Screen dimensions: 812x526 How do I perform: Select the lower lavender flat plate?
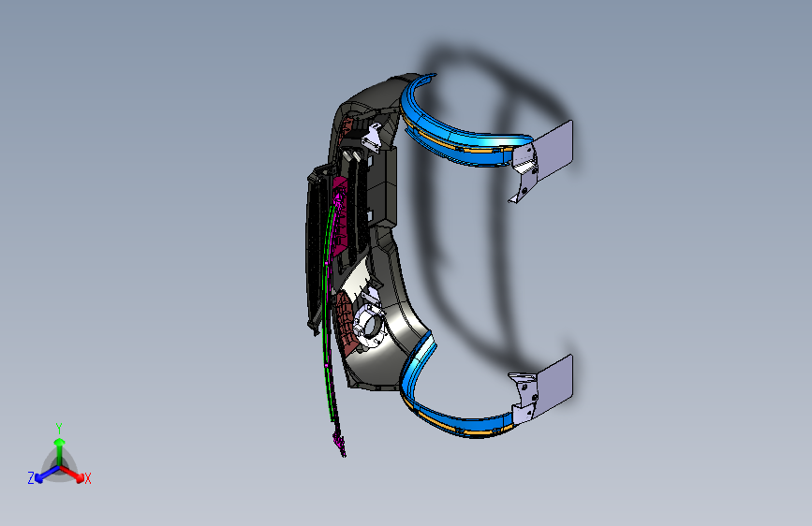pyautogui.click(x=554, y=386)
